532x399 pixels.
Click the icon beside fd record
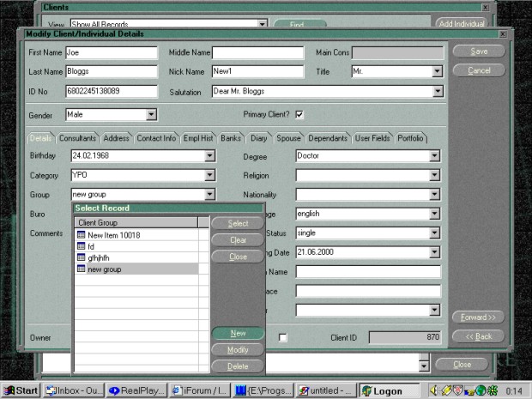click(82, 246)
